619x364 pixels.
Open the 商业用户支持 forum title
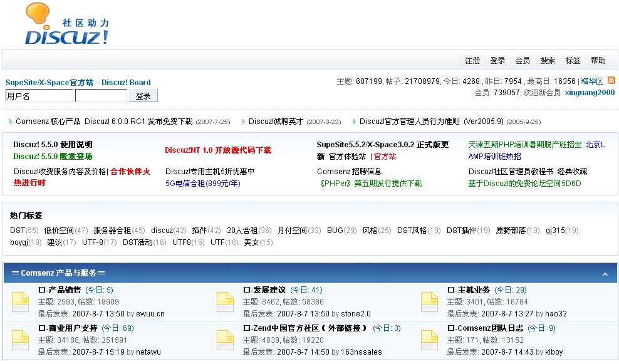68,328
